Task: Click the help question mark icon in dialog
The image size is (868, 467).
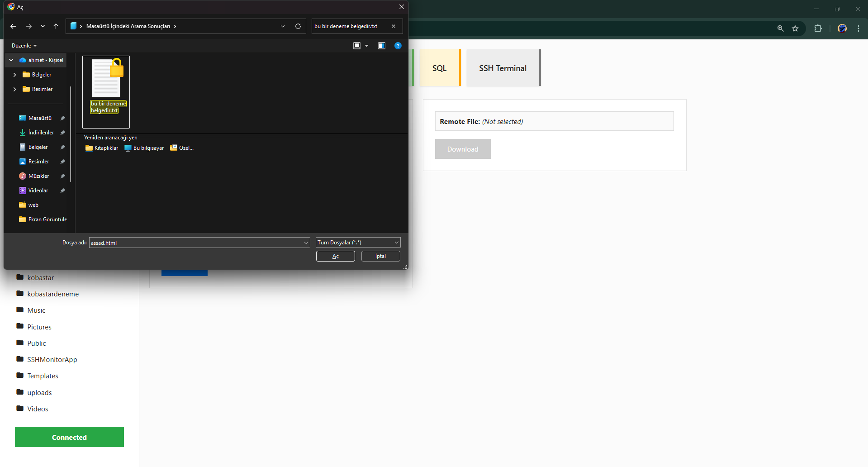Action: [x=398, y=45]
